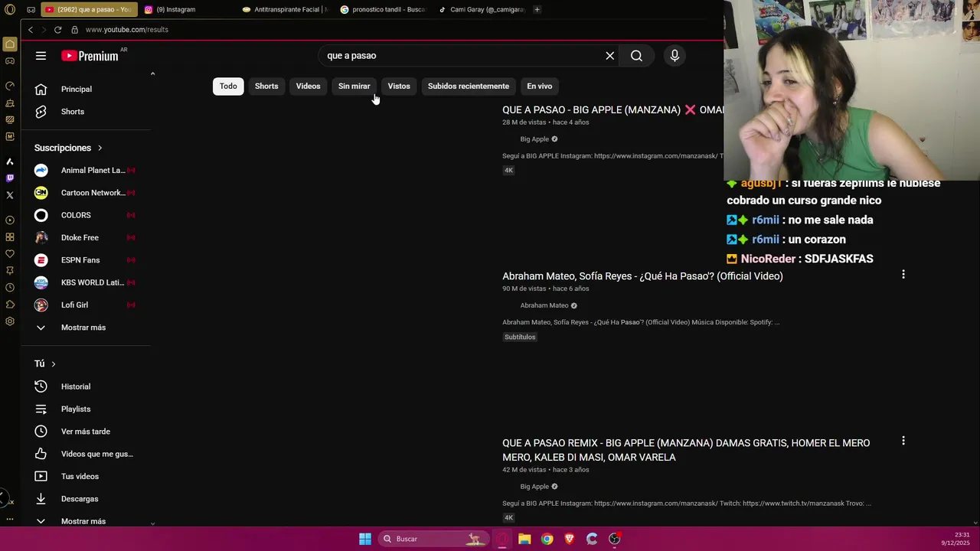Click the magnifier search button
The image size is (980, 551).
(636, 56)
